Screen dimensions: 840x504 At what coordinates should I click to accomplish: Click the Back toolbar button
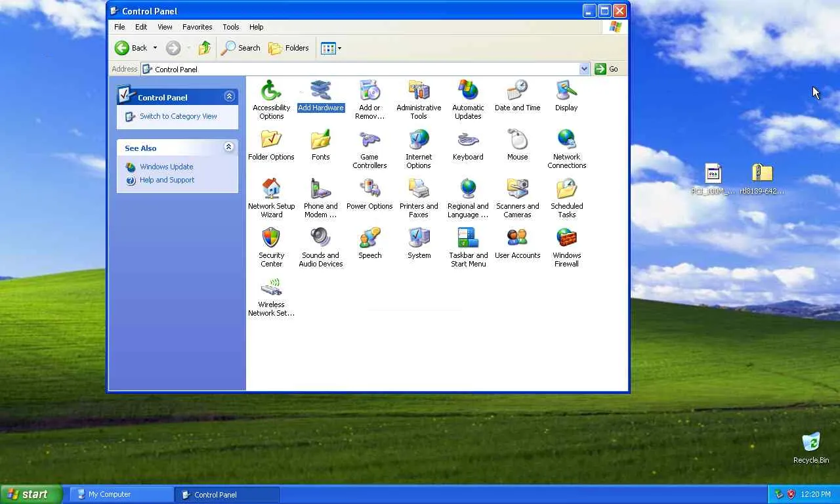coord(131,48)
